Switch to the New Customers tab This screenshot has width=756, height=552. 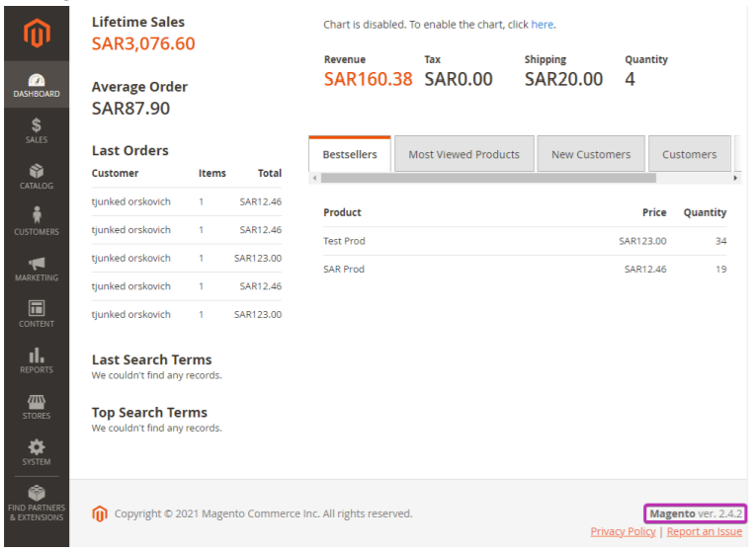tap(591, 154)
